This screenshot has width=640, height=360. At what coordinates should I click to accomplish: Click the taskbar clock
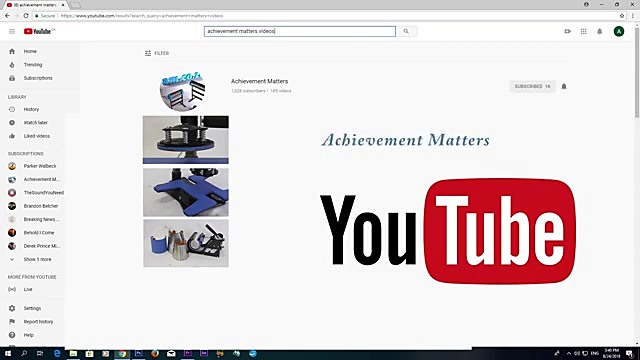point(611,353)
